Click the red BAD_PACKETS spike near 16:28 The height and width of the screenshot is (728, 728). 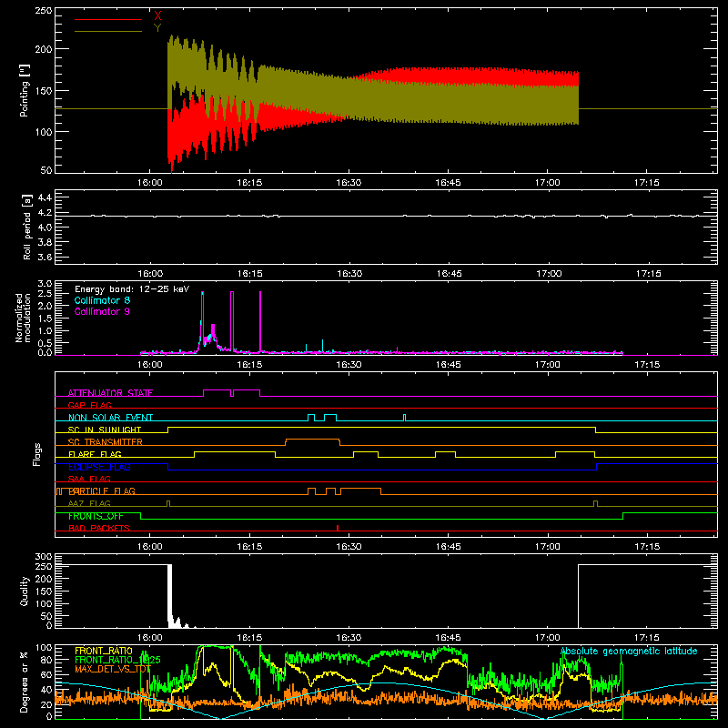click(338, 528)
